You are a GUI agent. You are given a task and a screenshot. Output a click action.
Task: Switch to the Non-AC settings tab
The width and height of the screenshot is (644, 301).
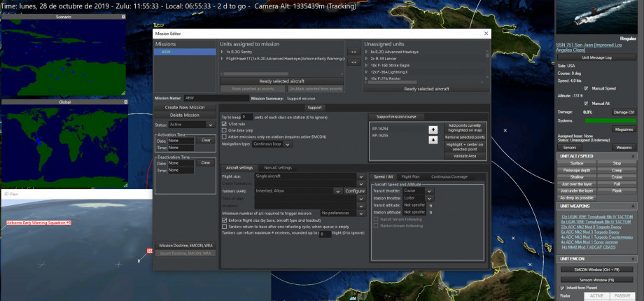point(278,167)
